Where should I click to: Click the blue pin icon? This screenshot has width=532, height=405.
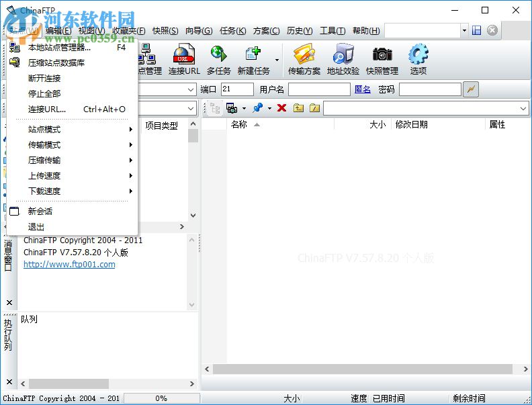click(257, 108)
